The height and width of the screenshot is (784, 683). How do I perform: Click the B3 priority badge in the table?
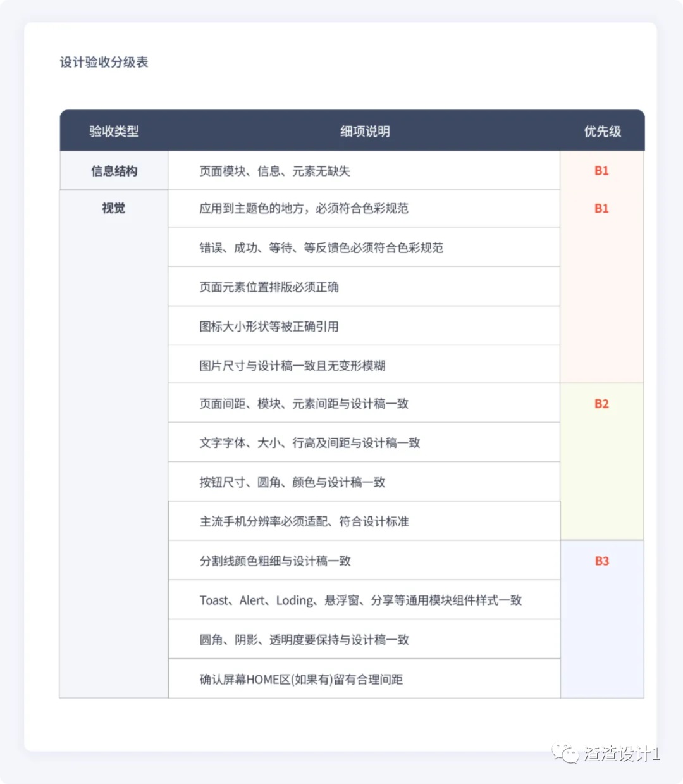tap(601, 561)
